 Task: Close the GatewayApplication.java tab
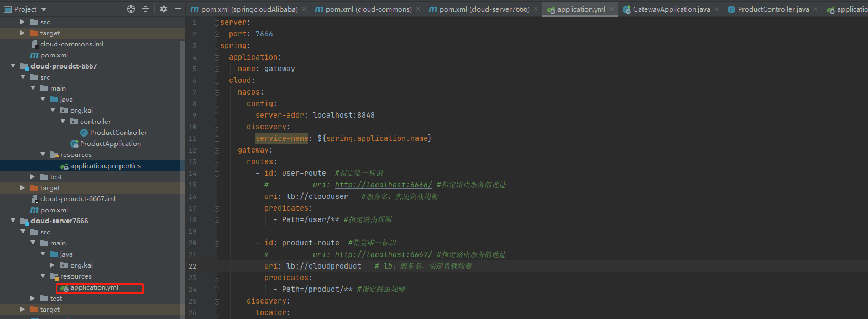pos(716,9)
